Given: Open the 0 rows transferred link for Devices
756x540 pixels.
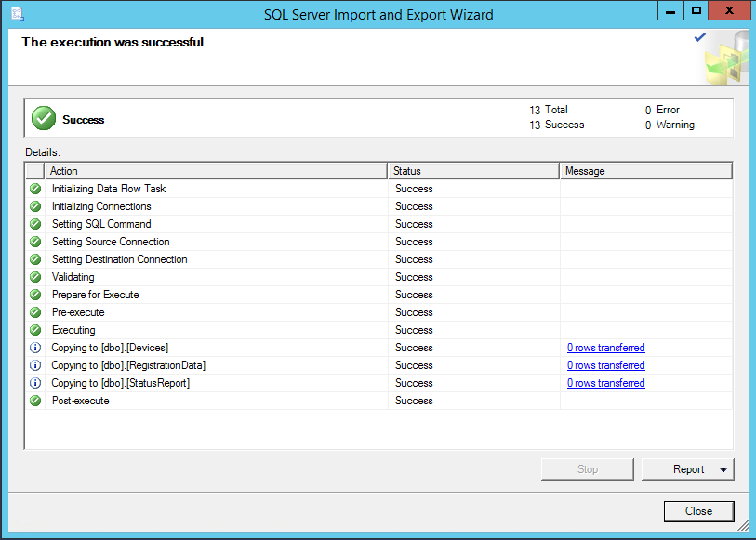Looking at the screenshot, I should tap(605, 348).
